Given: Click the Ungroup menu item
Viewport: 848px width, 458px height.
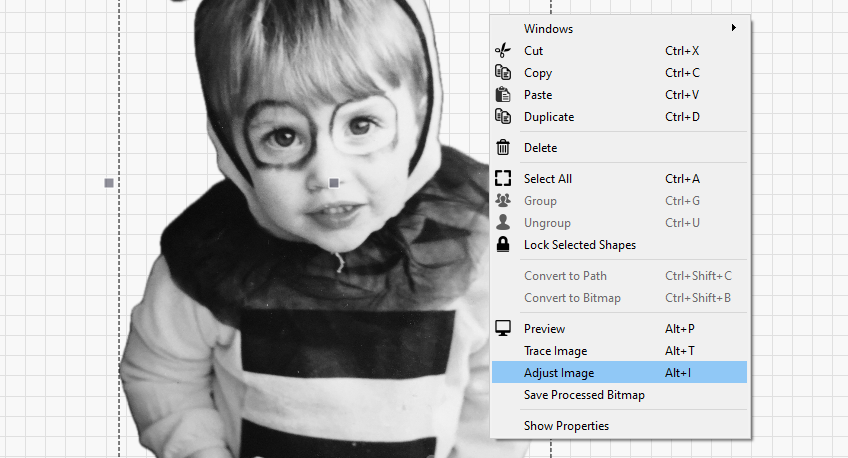Looking at the screenshot, I should 547,223.
